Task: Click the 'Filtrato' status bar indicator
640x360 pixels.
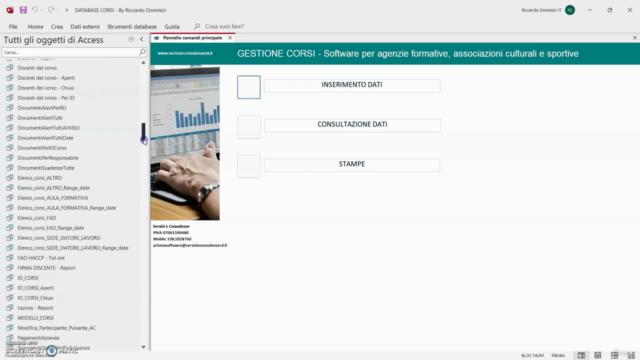Action: pos(558,356)
